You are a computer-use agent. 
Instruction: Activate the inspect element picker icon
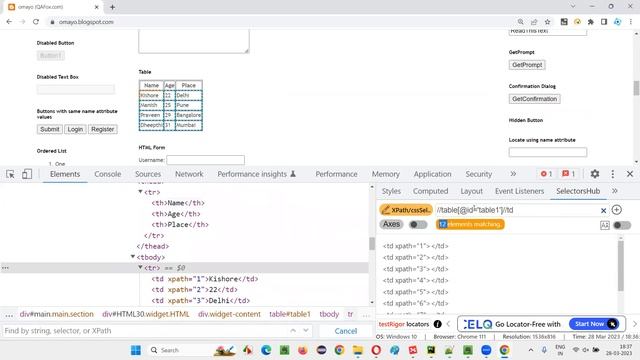click(x=10, y=174)
